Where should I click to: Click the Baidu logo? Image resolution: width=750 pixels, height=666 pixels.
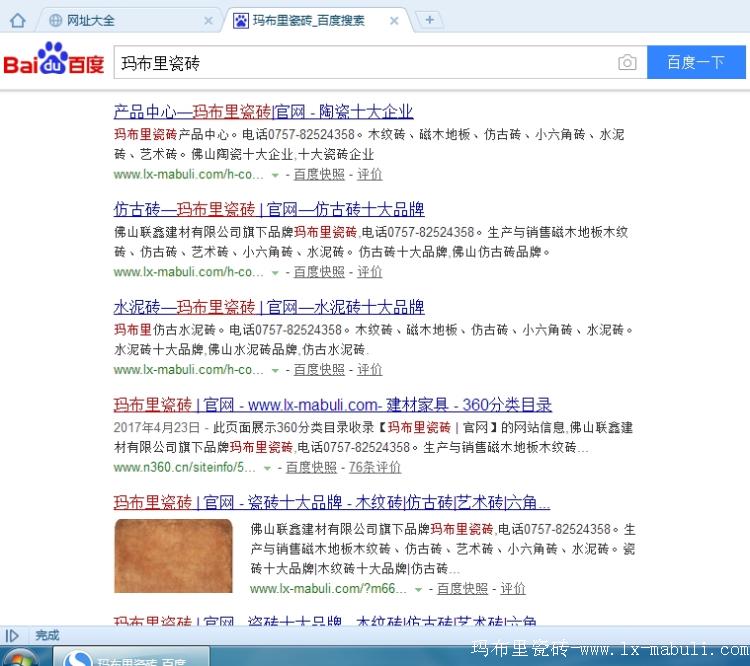point(54,59)
